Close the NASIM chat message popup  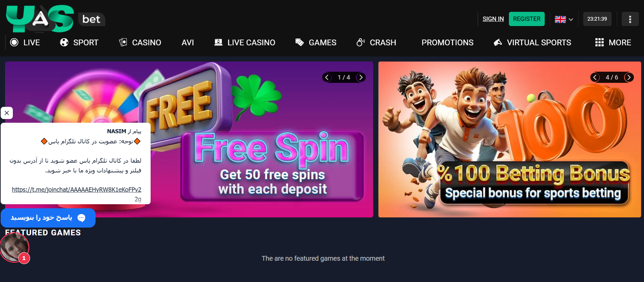click(x=7, y=113)
